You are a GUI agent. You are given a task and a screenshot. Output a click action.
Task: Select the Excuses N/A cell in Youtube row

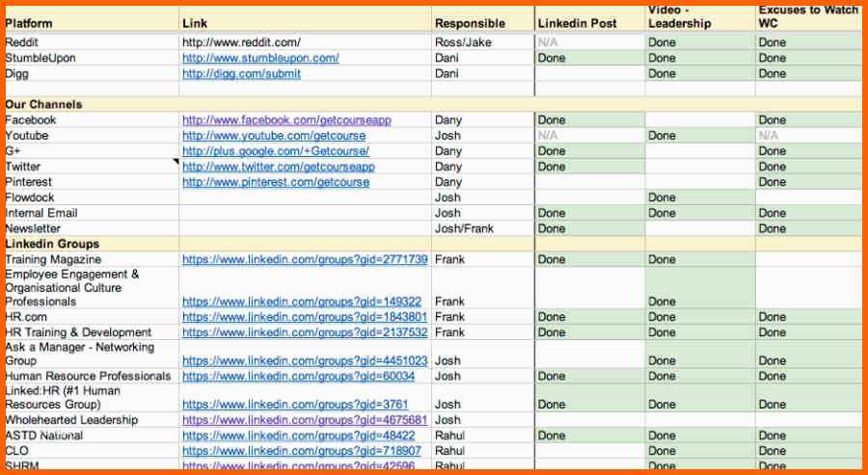coord(809,136)
